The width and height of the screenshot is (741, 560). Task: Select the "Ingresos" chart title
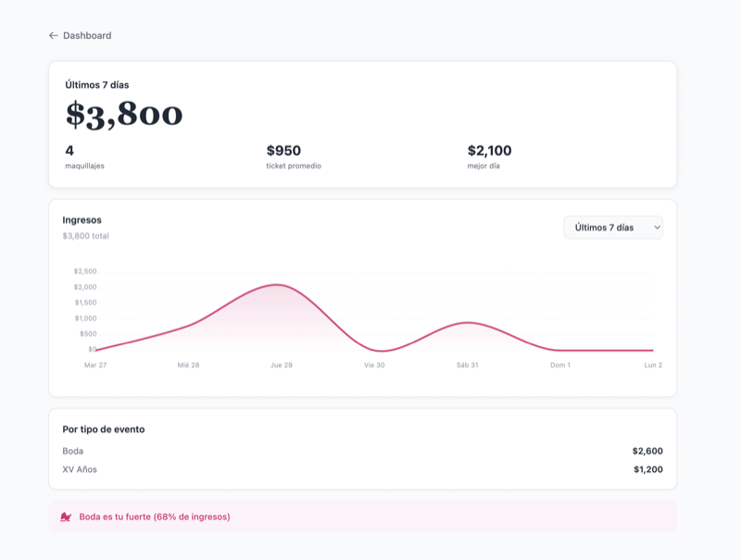point(82,220)
